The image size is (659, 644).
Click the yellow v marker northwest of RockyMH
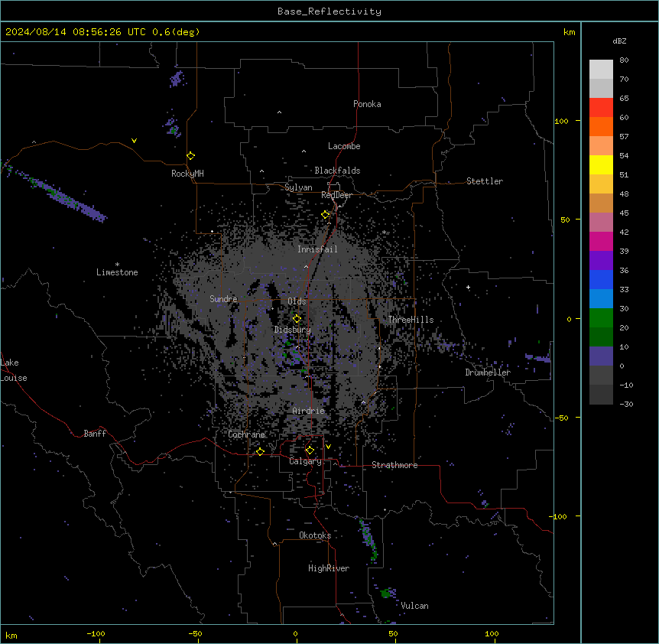pyautogui.click(x=134, y=141)
